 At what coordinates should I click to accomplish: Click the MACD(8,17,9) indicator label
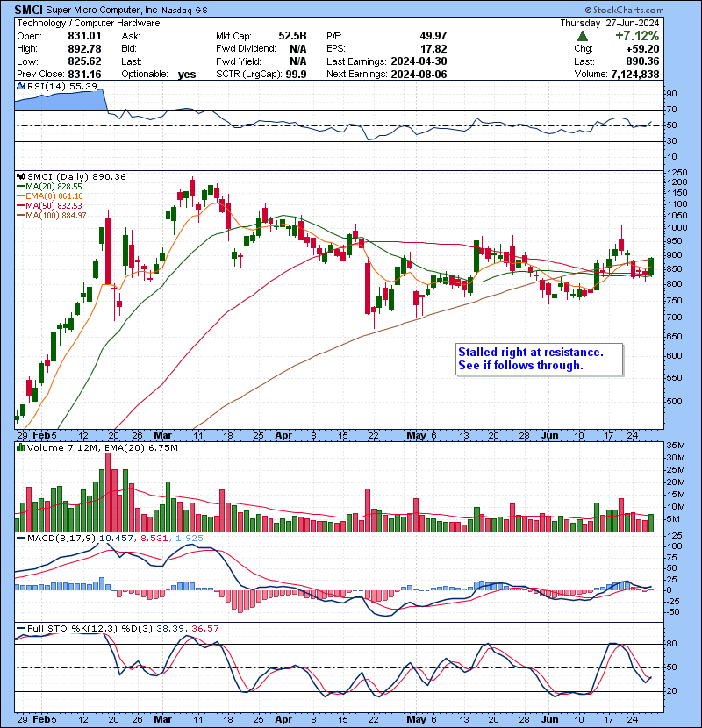point(61,539)
